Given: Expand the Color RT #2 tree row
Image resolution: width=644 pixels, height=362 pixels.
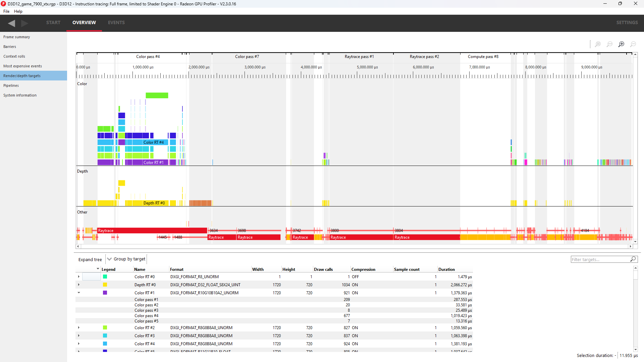Looking at the screenshot, I should [79, 327].
